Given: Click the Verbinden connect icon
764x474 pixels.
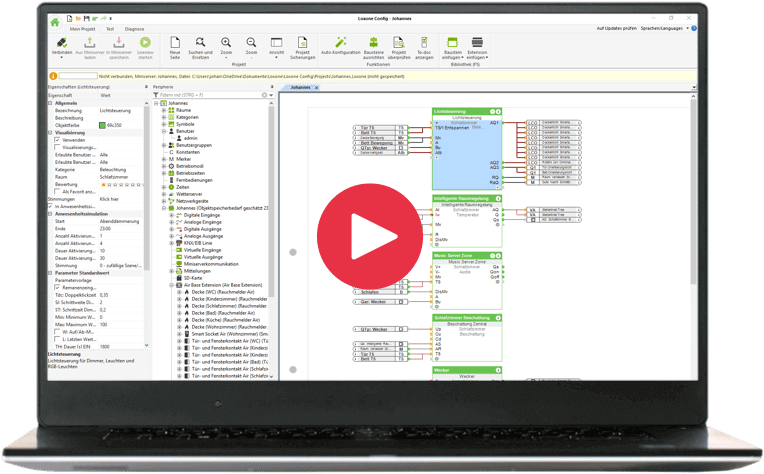Looking at the screenshot, I should pos(62,44).
